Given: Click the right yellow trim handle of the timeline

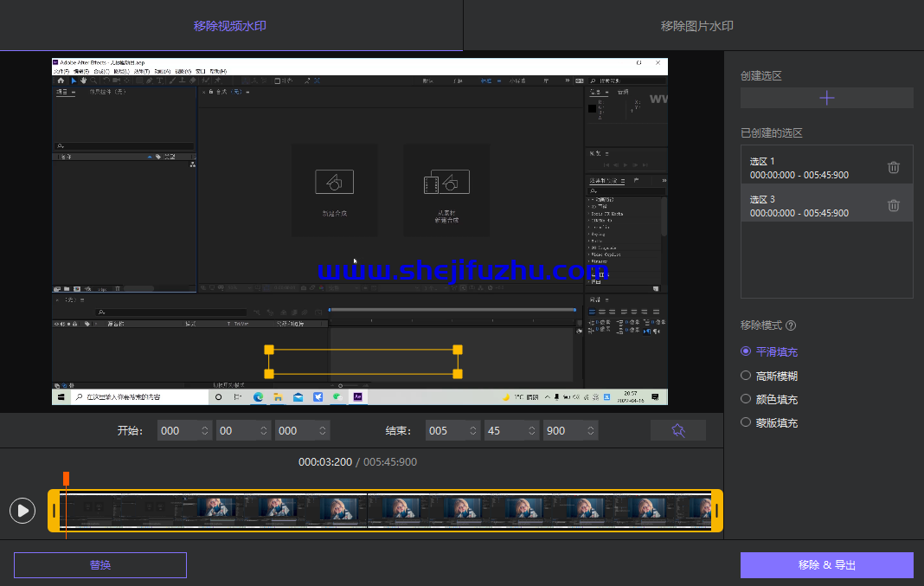Looking at the screenshot, I should point(717,511).
